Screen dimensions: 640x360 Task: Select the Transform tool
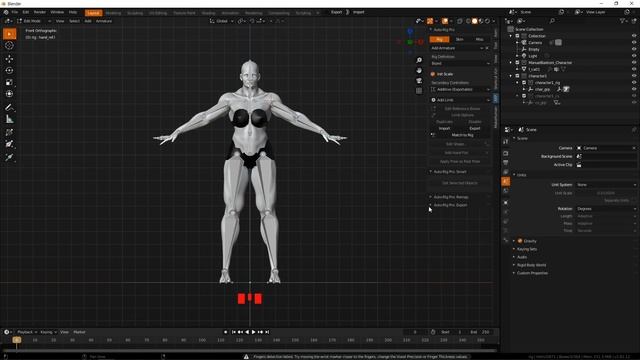click(x=9, y=94)
